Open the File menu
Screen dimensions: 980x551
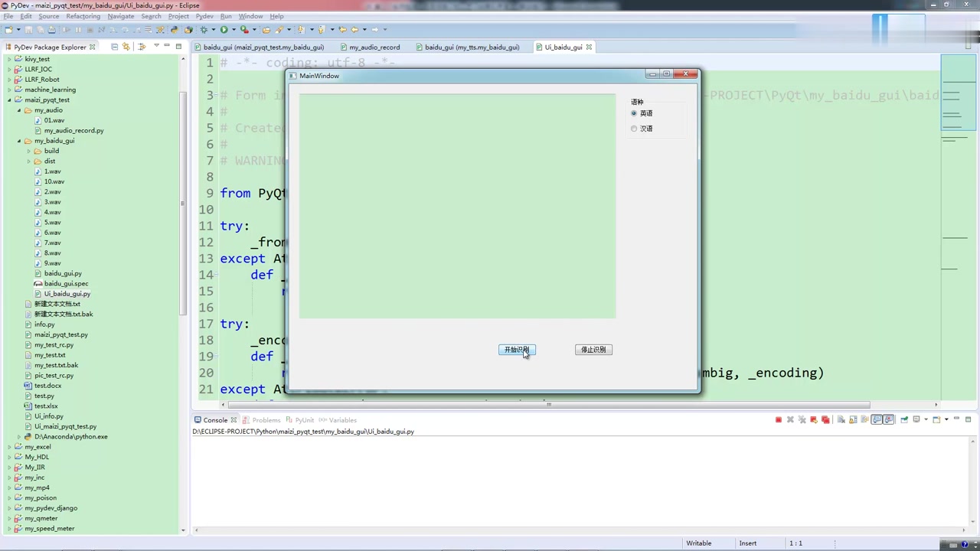(x=8, y=16)
